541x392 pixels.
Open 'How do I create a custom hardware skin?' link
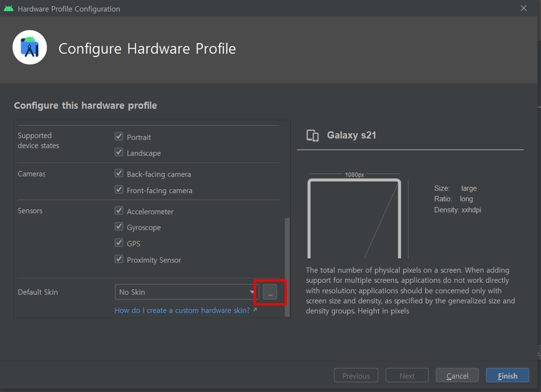click(182, 310)
